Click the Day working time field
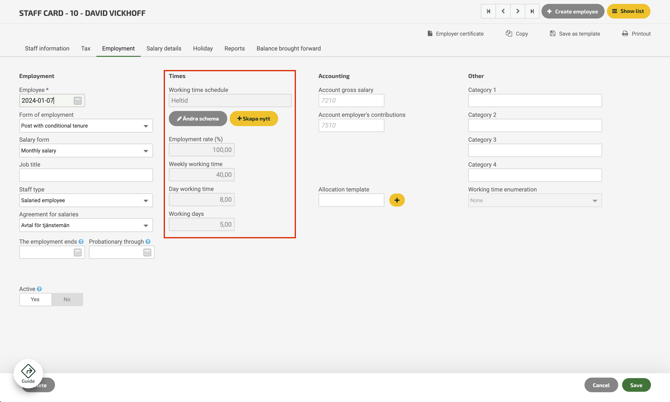The image size is (670, 402). click(202, 200)
